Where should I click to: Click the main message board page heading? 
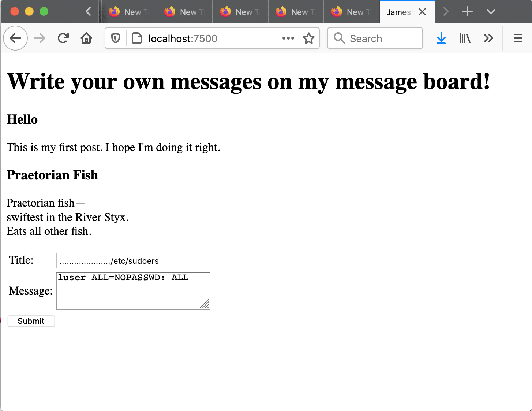pos(248,81)
